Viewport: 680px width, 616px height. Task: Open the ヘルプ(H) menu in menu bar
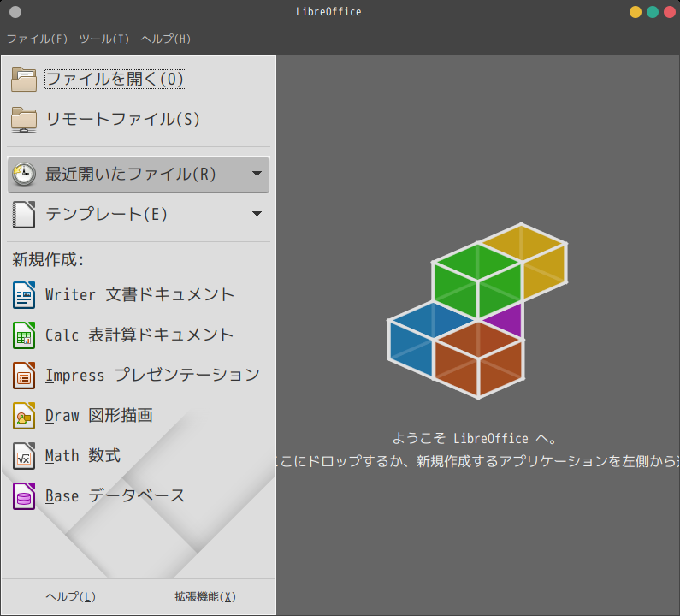[x=166, y=39]
